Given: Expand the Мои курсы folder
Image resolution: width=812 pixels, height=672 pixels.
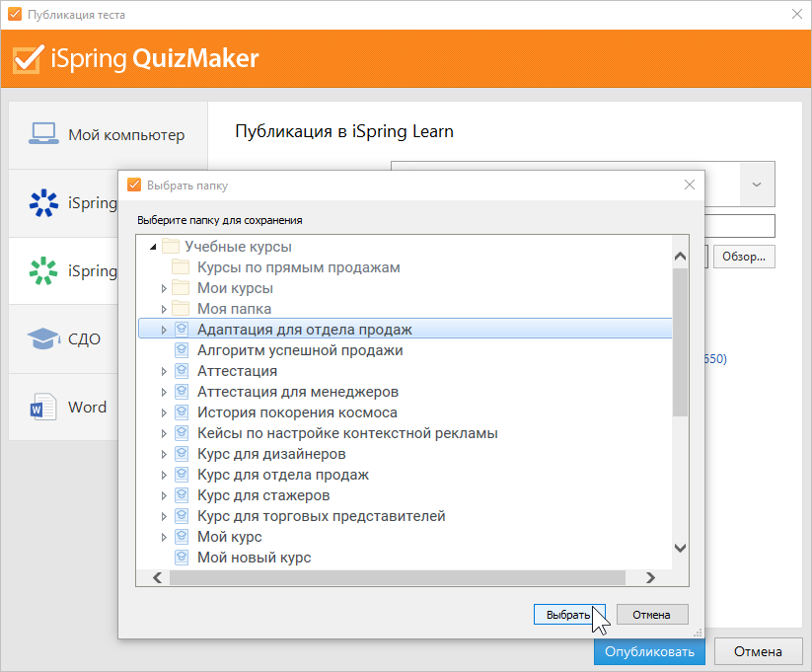Looking at the screenshot, I should pos(164,288).
